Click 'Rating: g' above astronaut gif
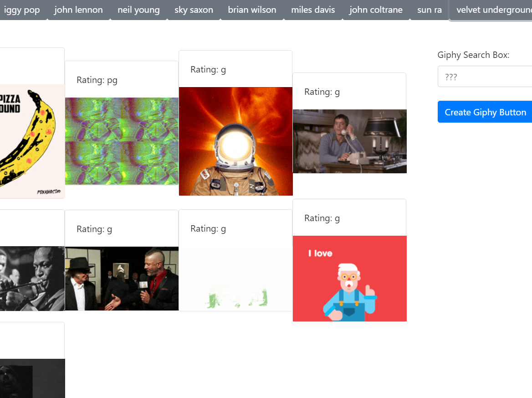This screenshot has height=398, width=532. click(208, 70)
